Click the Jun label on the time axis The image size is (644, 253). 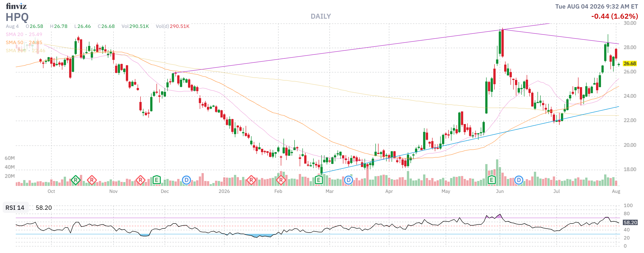point(499,191)
